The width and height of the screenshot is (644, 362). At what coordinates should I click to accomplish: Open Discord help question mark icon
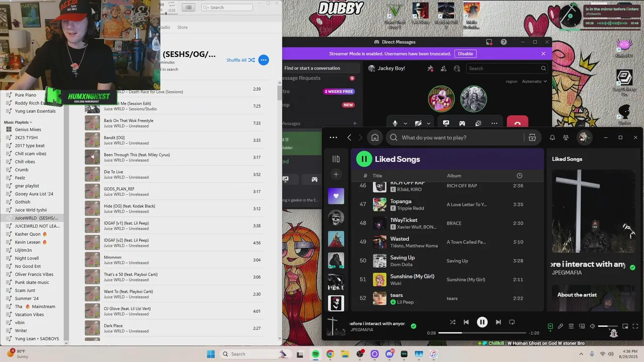click(504, 42)
